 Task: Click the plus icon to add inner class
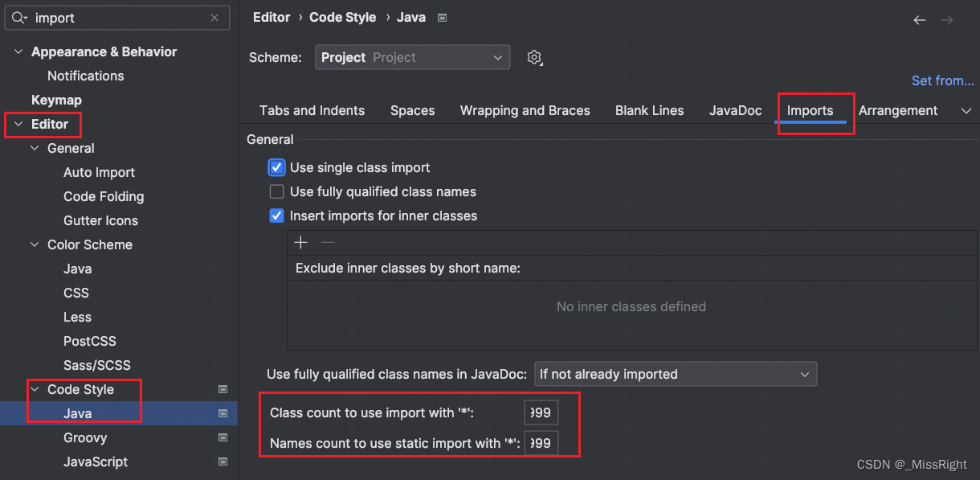pyautogui.click(x=301, y=242)
